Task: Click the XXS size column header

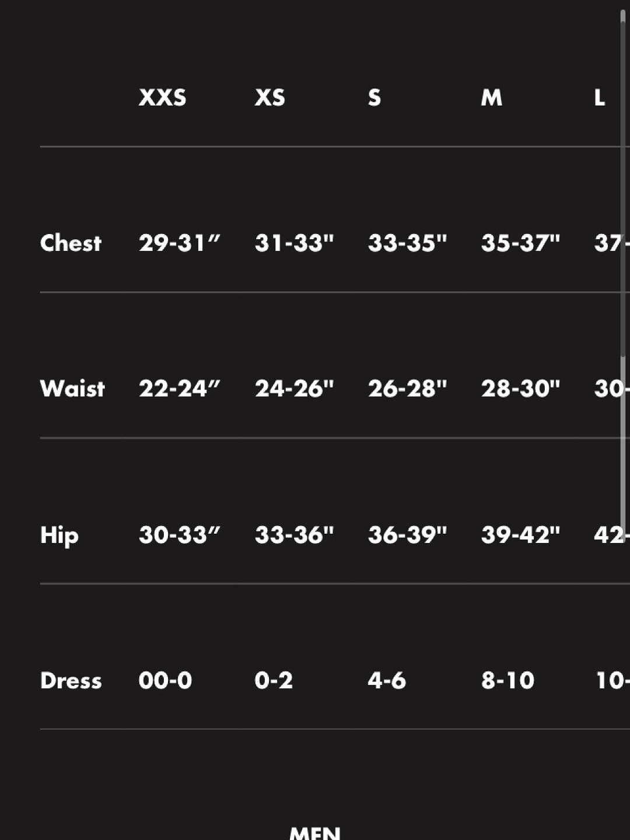Action: pyautogui.click(x=162, y=97)
